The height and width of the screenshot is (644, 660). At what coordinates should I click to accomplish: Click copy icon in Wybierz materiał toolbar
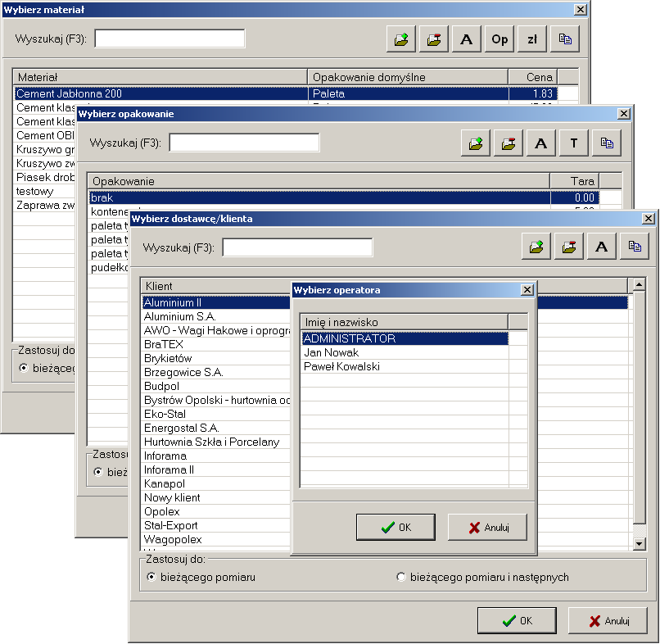(x=565, y=39)
